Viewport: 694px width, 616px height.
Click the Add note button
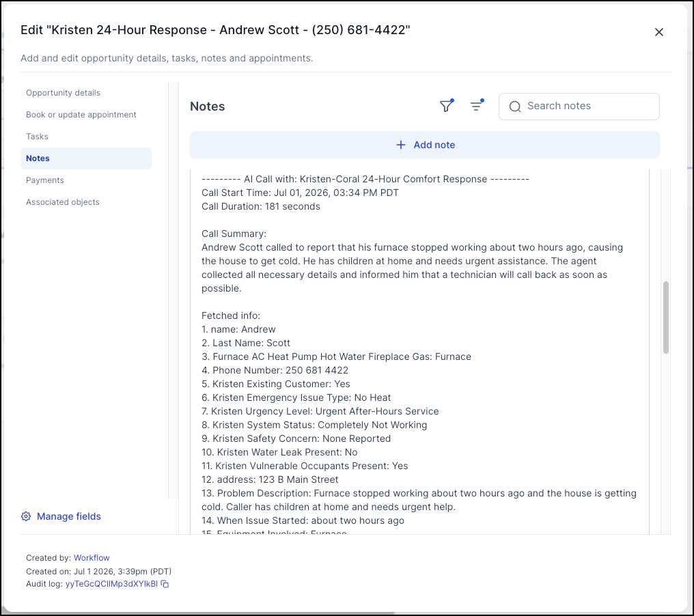(x=424, y=145)
